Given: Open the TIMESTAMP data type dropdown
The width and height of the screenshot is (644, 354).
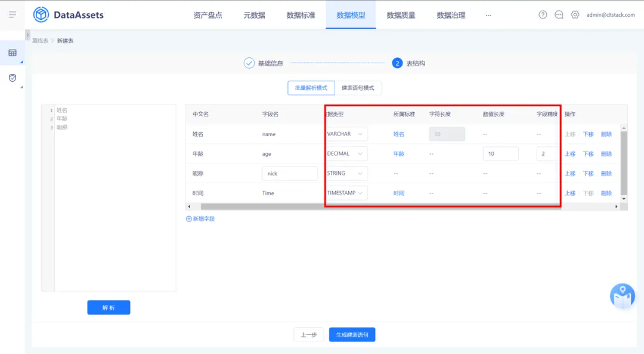Looking at the screenshot, I should tap(346, 193).
